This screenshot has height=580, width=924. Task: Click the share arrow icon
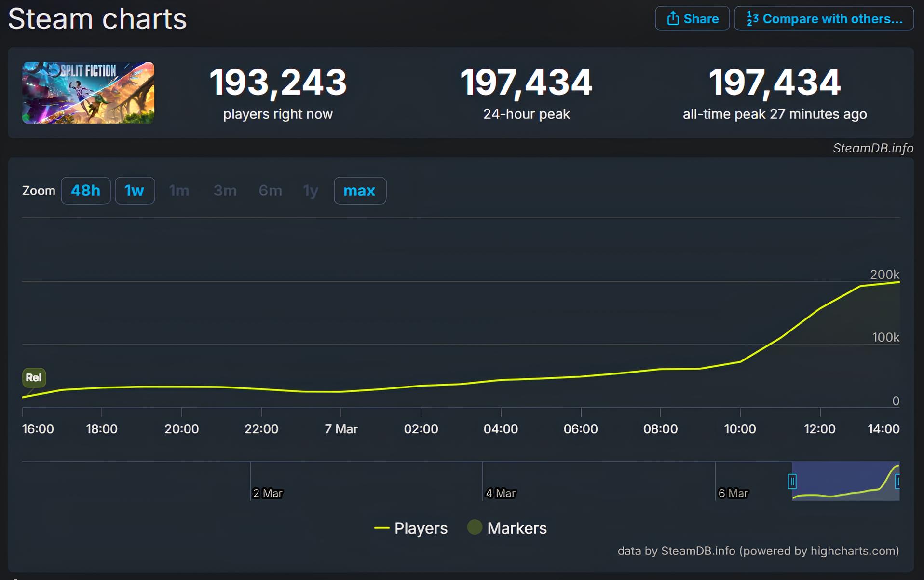tap(673, 19)
